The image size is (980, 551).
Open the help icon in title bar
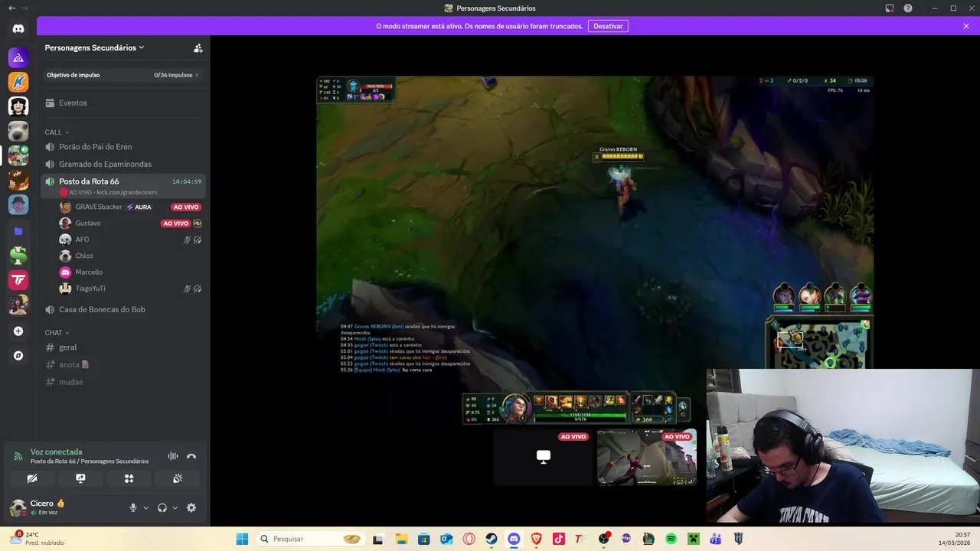point(908,8)
